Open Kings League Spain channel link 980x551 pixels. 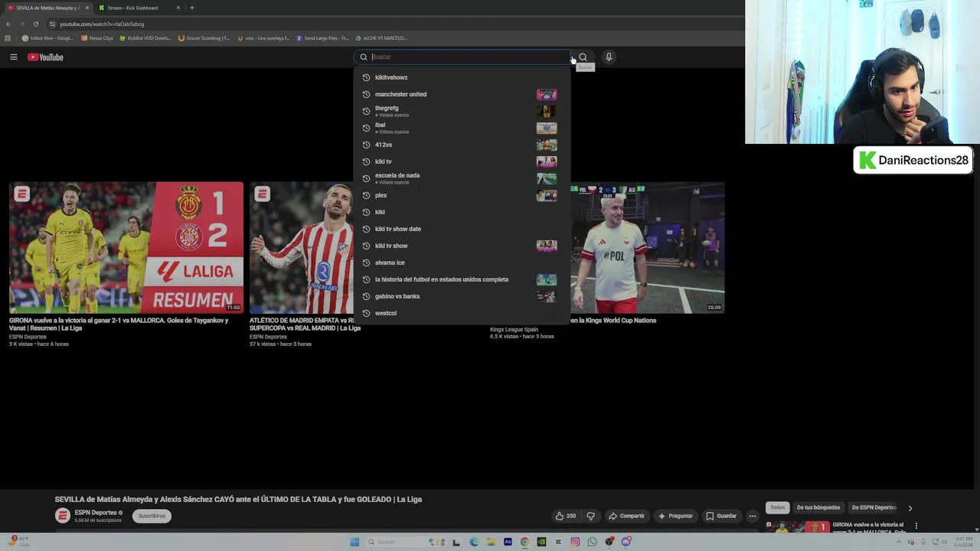pyautogui.click(x=514, y=330)
